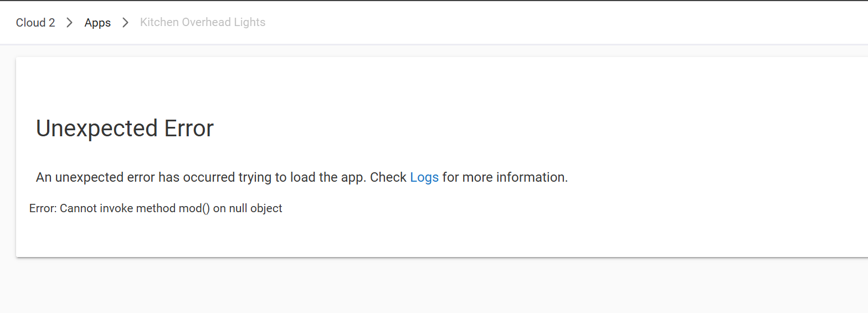Open the Logs link
The width and height of the screenshot is (868, 313).
coord(424,177)
